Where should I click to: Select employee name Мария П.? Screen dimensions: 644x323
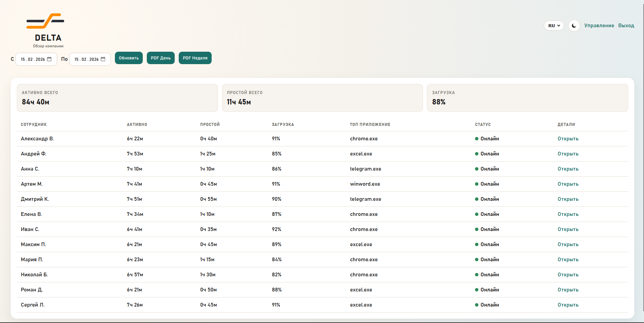coord(32,260)
